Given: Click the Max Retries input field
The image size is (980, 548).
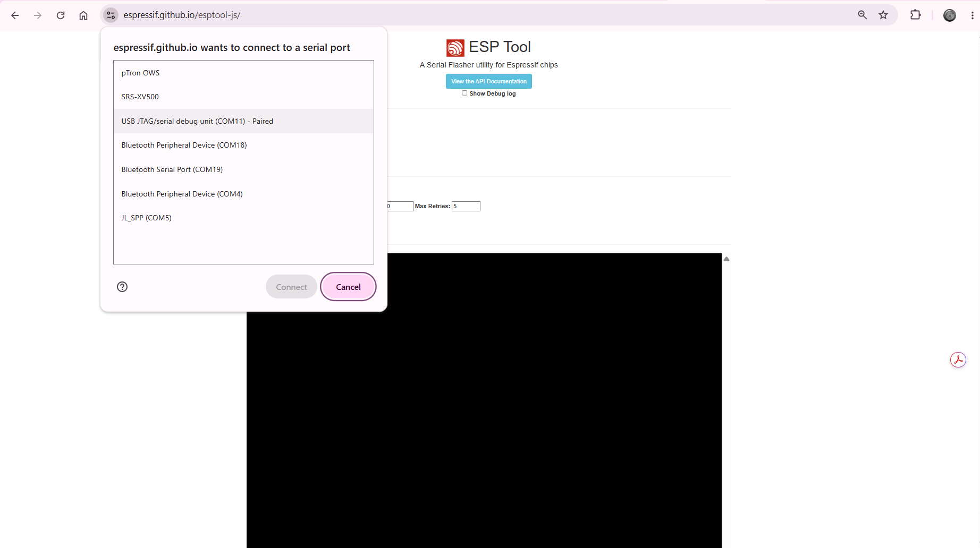Looking at the screenshot, I should click(x=466, y=206).
